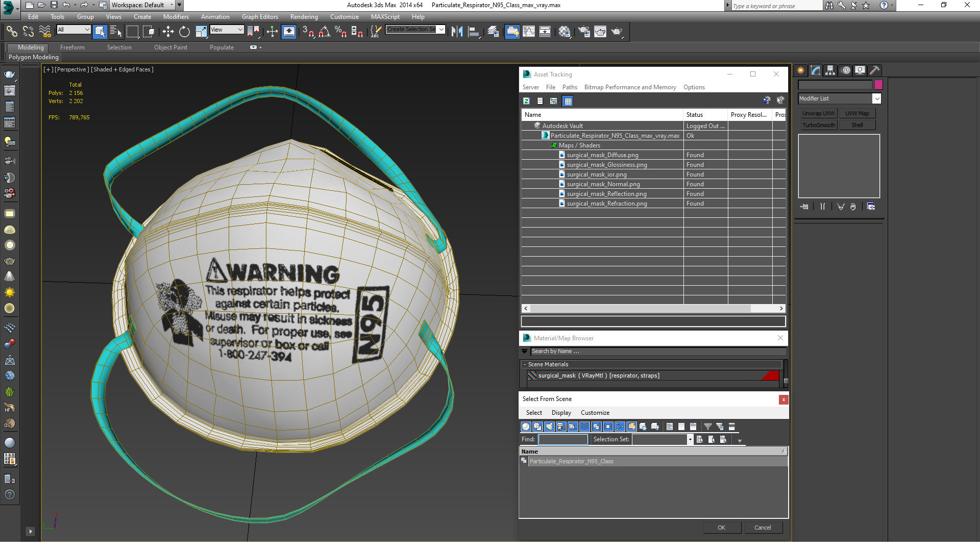The image size is (980, 551).
Task: Open the All selection filter dropdown
Action: pos(73,30)
